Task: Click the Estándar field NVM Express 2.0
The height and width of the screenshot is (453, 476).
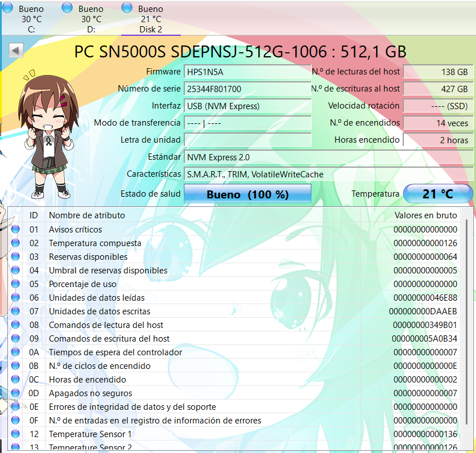Action: (x=329, y=157)
